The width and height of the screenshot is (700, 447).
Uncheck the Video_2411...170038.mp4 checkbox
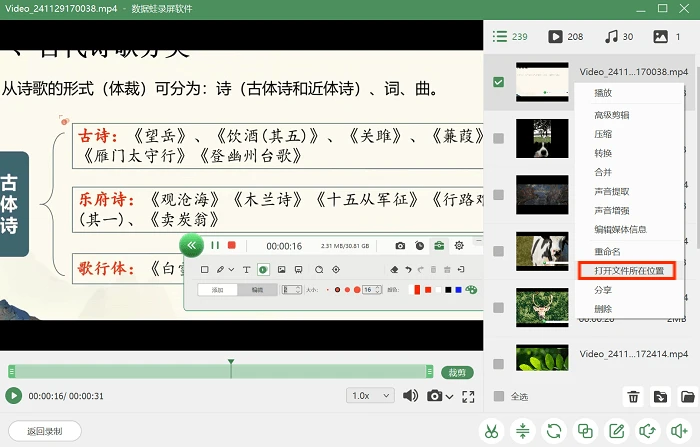coord(498,82)
